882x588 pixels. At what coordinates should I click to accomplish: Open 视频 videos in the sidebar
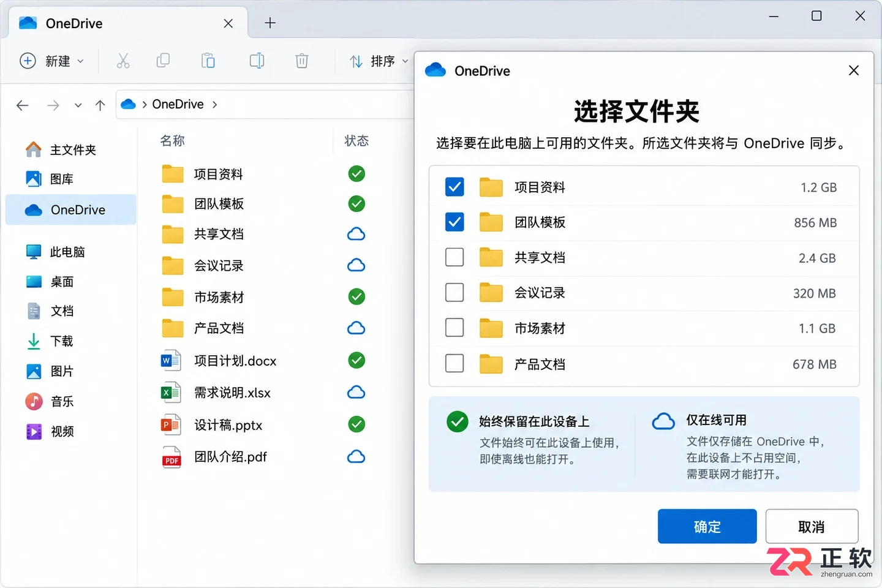click(70, 431)
